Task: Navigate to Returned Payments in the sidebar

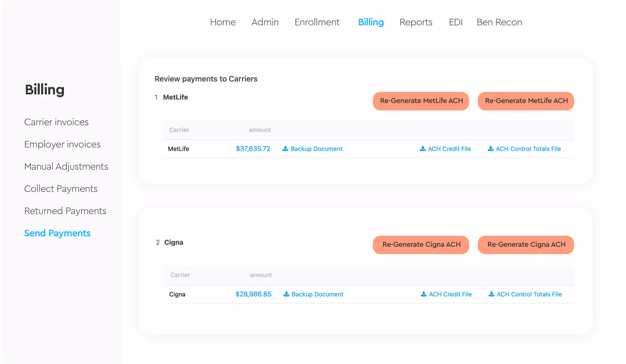Action: [65, 211]
